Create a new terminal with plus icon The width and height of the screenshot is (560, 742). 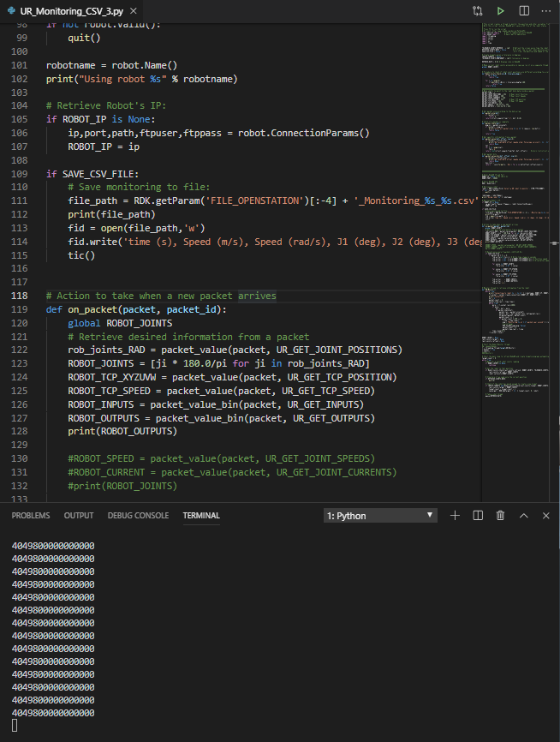click(456, 515)
